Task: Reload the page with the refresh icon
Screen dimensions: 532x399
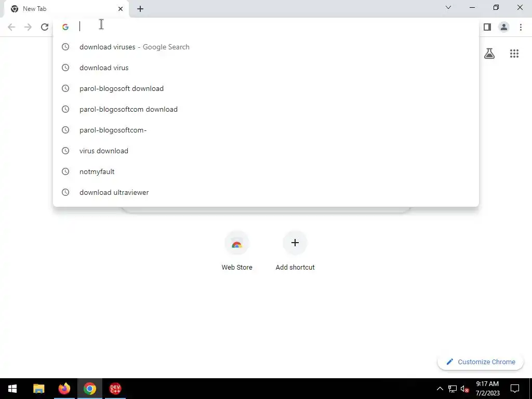Action: [45, 27]
